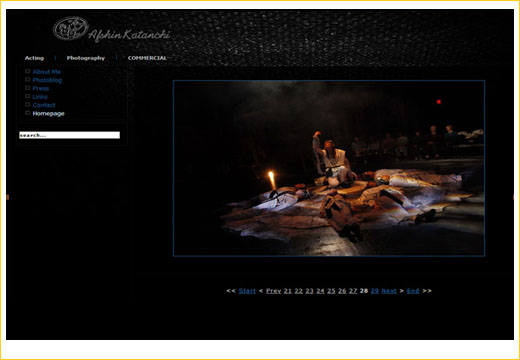Select gallery page 24
The image size is (520, 360).
[320, 291]
